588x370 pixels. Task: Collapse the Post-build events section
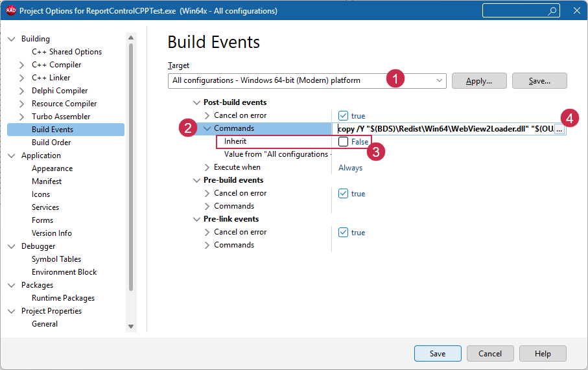point(196,102)
